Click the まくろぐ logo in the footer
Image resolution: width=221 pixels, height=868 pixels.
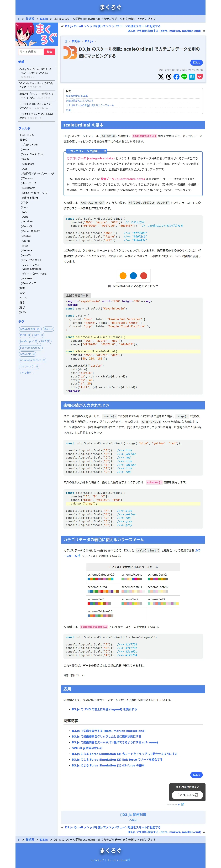click(x=110, y=850)
